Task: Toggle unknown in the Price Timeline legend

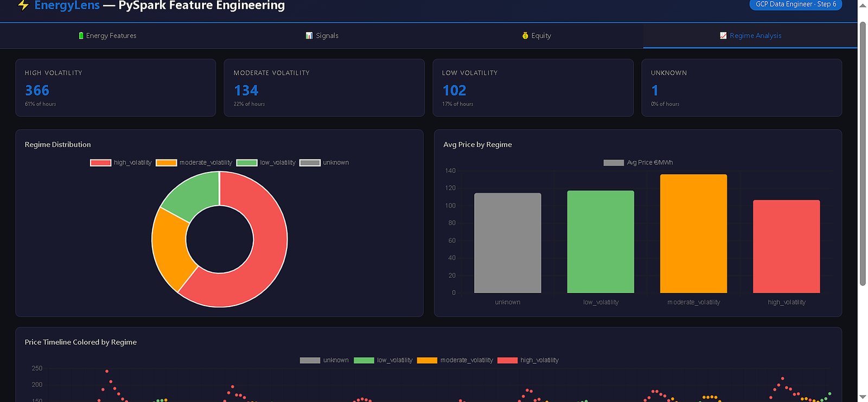Action: coord(324,360)
